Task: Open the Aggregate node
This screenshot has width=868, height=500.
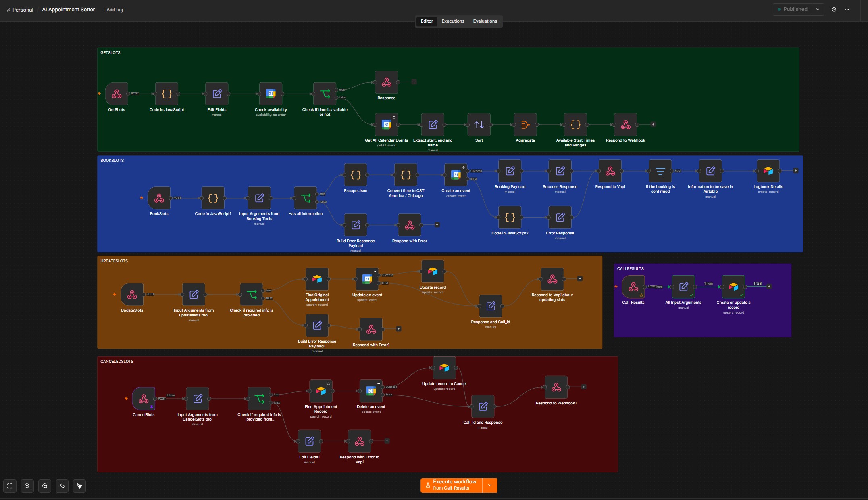Action: pyautogui.click(x=525, y=125)
